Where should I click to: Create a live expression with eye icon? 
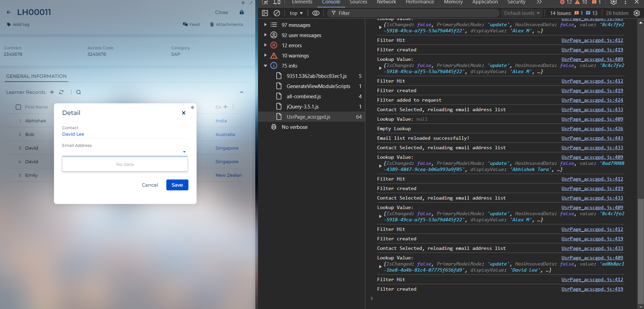316,13
